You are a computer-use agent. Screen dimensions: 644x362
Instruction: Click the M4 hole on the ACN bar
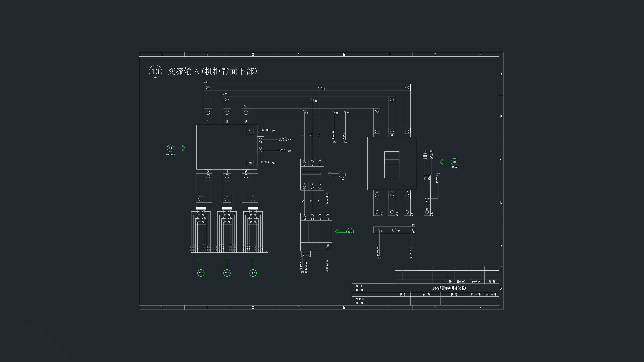tap(427, 212)
